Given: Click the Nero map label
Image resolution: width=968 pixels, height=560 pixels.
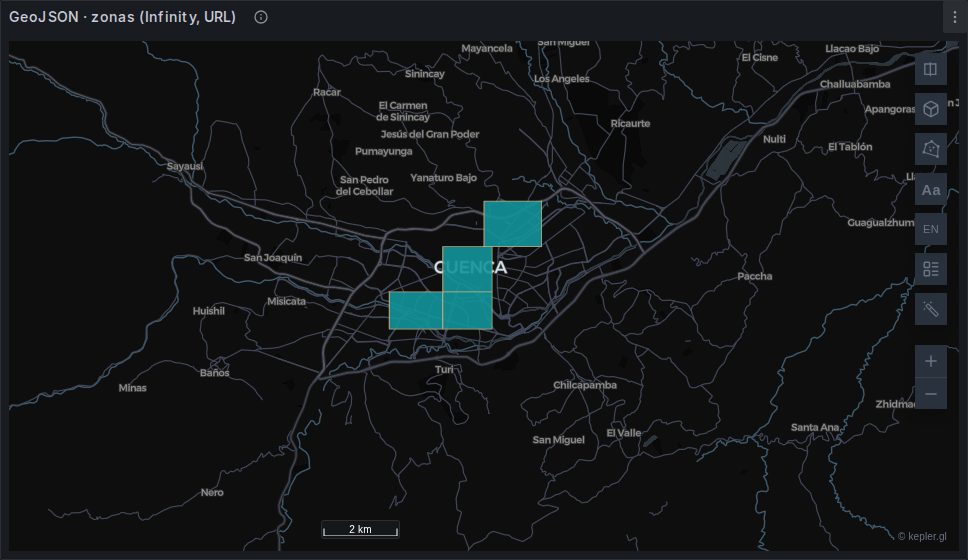Looking at the screenshot, I should pos(212,492).
